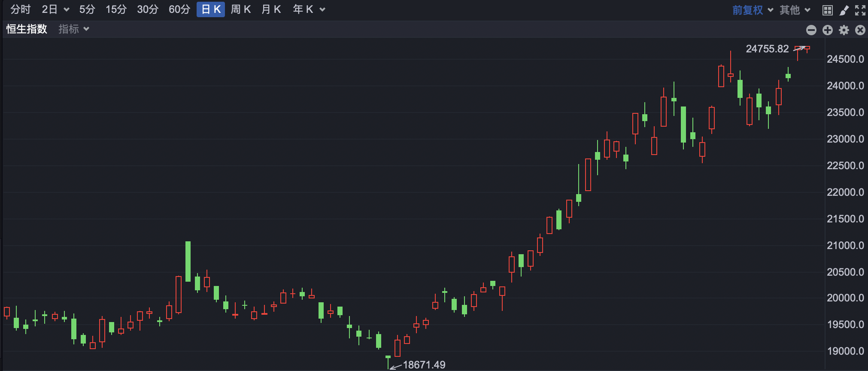Image resolution: width=868 pixels, height=371 pixels.
Task: Close the 恒生指数 chart panel
Action: pos(860,30)
